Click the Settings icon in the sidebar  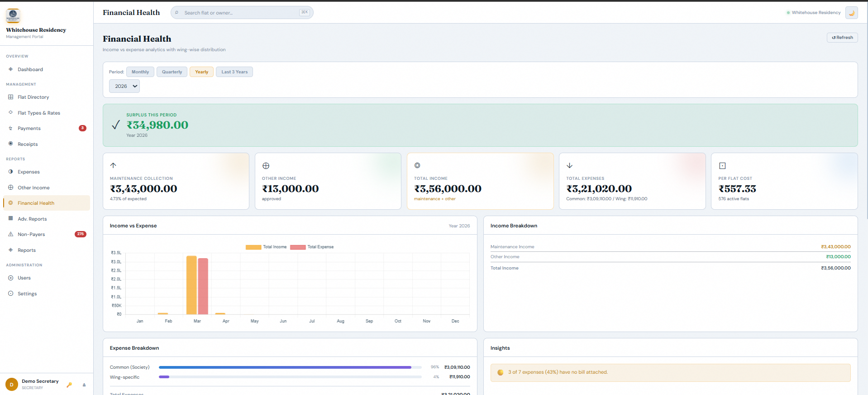11,294
